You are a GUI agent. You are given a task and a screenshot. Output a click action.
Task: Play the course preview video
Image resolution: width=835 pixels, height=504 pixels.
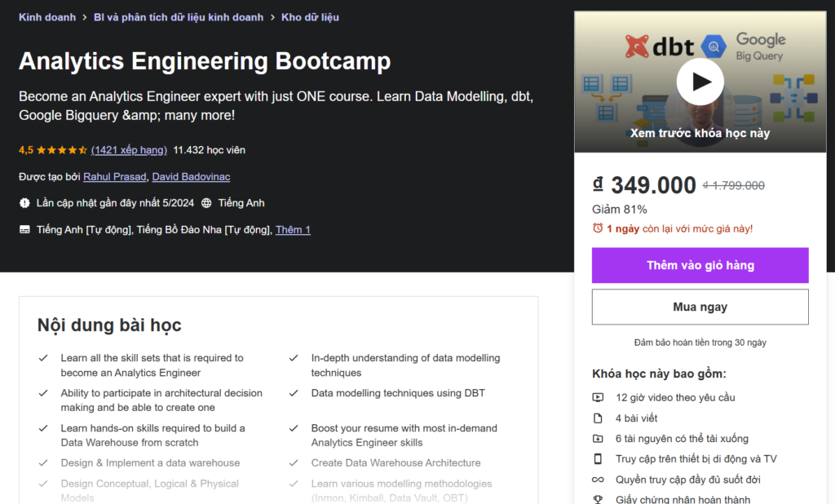tap(700, 82)
